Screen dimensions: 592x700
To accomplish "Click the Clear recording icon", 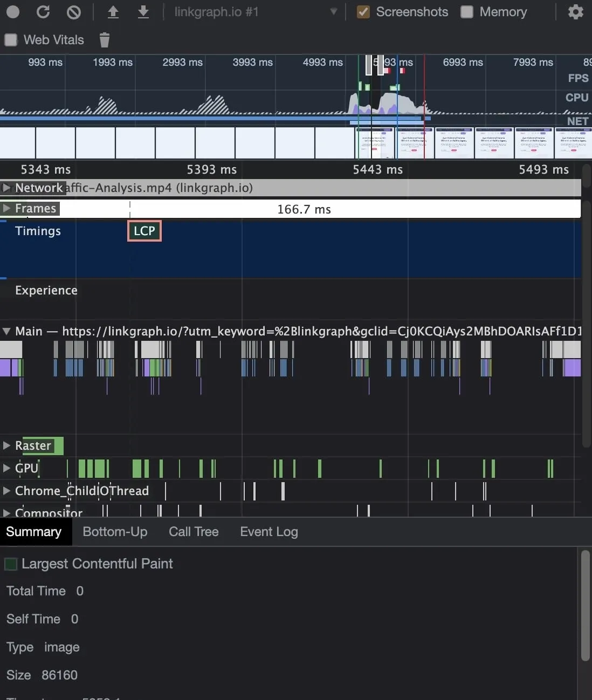I will tap(74, 12).
